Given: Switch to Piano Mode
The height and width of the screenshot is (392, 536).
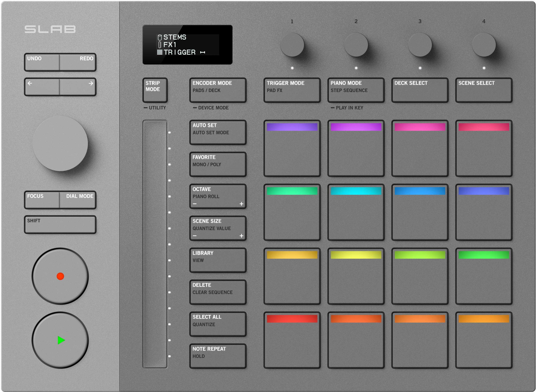Looking at the screenshot, I should click(x=356, y=90).
